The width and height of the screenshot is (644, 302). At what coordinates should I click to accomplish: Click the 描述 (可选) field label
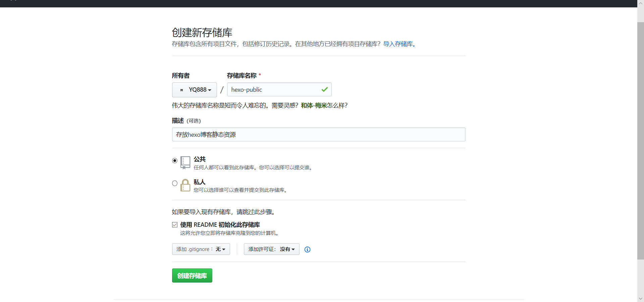[186, 121]
